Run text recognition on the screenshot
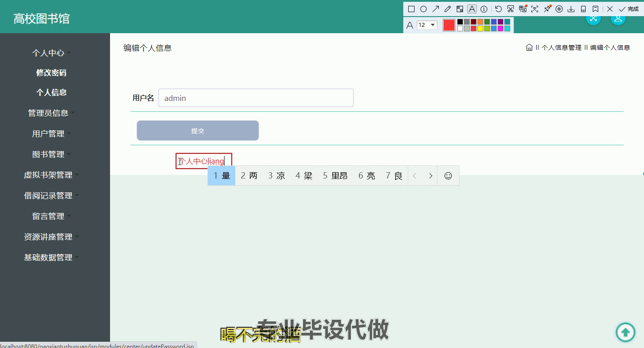The height and width of the screenshot is (348, 644). click(534, 9)
